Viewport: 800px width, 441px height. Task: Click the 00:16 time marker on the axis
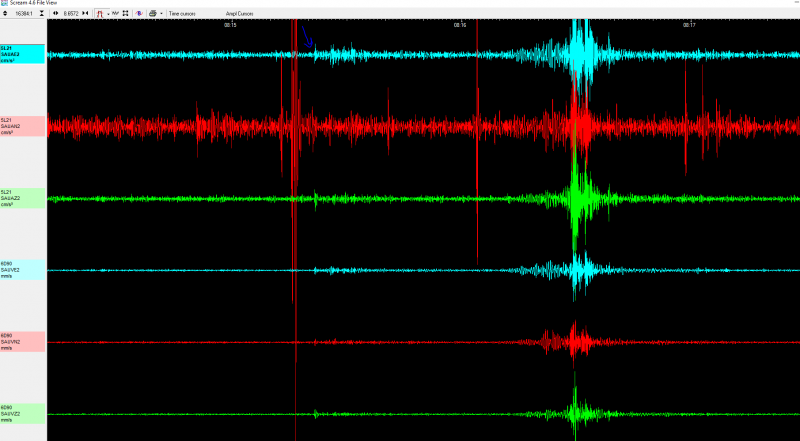459,25
